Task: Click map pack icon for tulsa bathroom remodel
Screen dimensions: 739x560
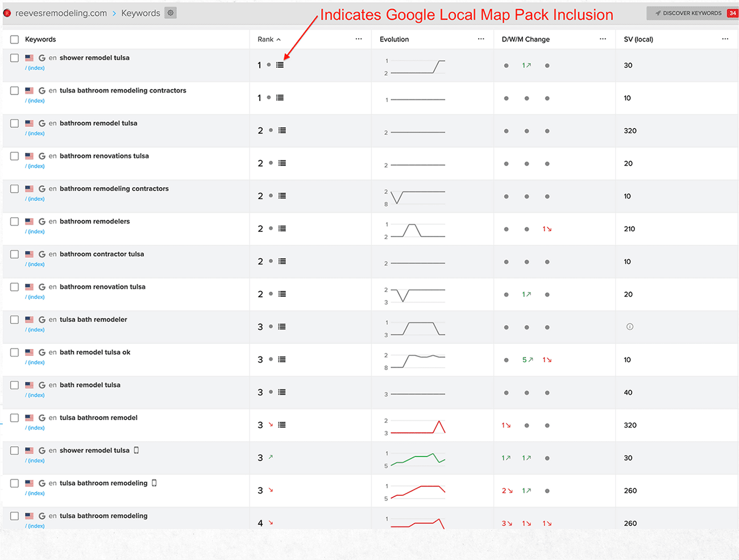Action: pos(282,425)
